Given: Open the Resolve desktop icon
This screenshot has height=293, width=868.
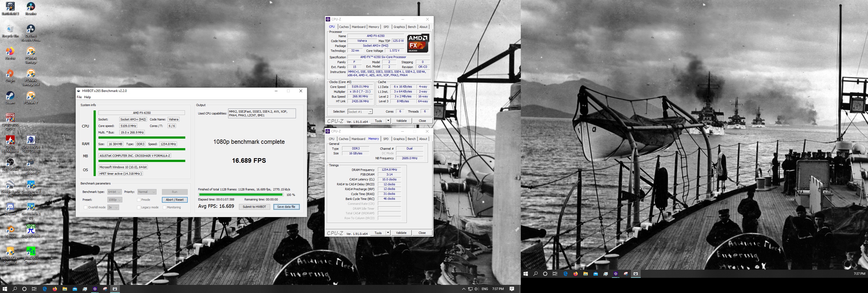Looking at the screenshot, I should click(31, 8).
